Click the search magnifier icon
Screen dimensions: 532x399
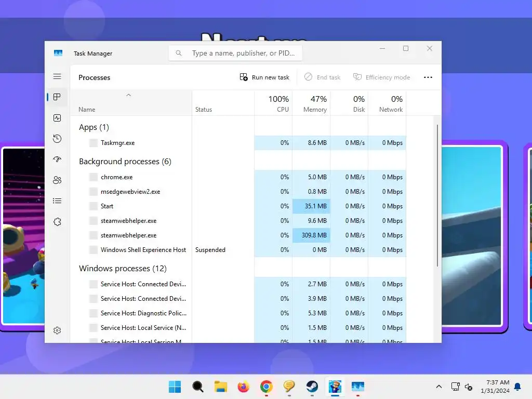tap(179, 53)
